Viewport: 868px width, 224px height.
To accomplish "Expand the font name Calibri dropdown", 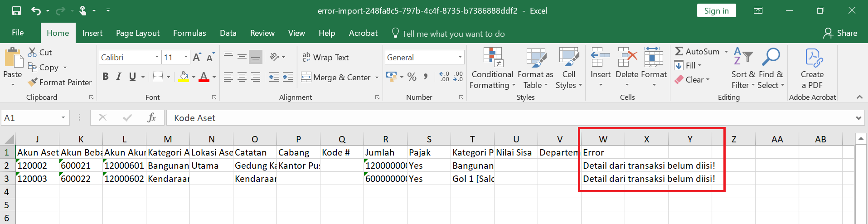I will coord(157,57).
